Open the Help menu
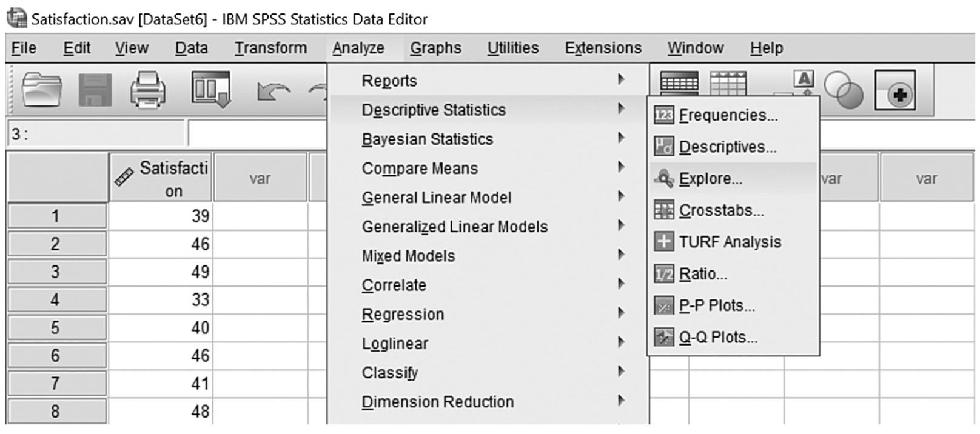 pyautogui.click(x=767, y=48)
